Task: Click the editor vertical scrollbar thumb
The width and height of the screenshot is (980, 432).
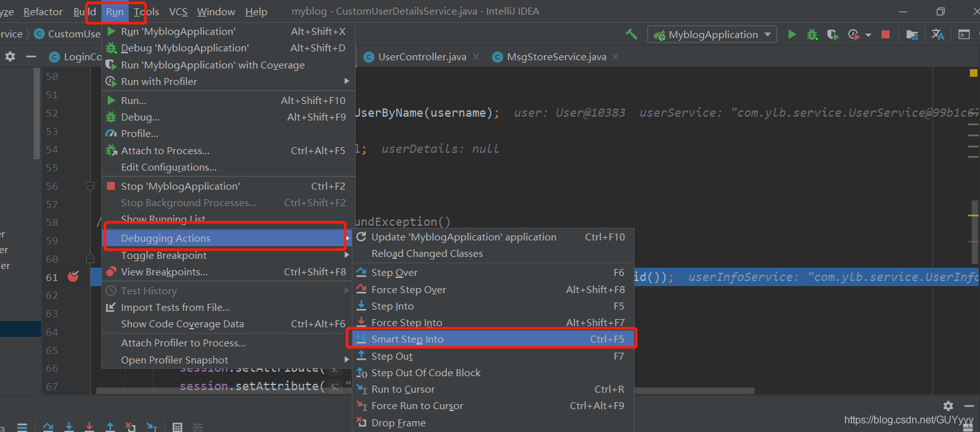Action: coord(975,232)
